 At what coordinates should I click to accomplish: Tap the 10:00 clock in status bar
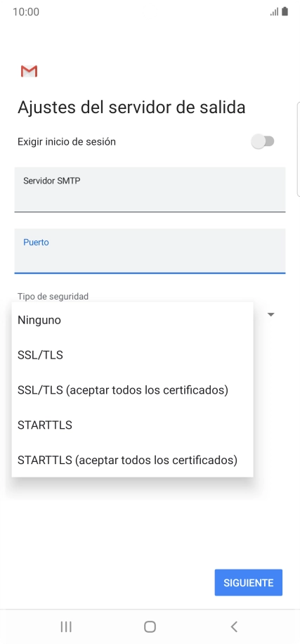pos(26,11)
